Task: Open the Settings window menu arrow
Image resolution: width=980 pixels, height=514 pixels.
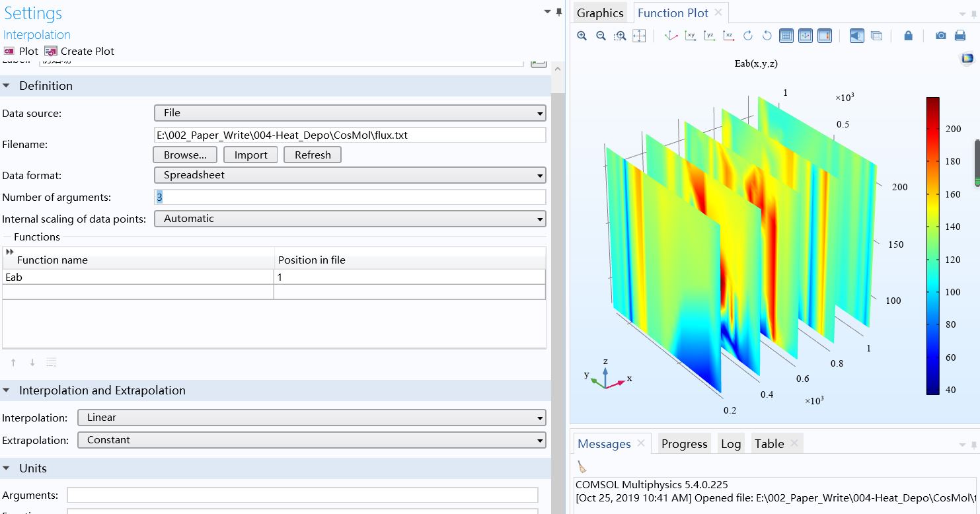Action: (547, 12)
